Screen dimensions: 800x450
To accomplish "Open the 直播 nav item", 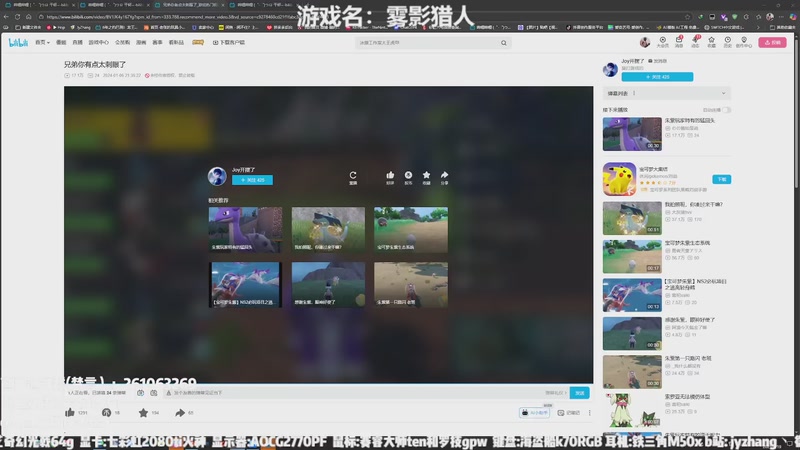I will tap(77, 42).
